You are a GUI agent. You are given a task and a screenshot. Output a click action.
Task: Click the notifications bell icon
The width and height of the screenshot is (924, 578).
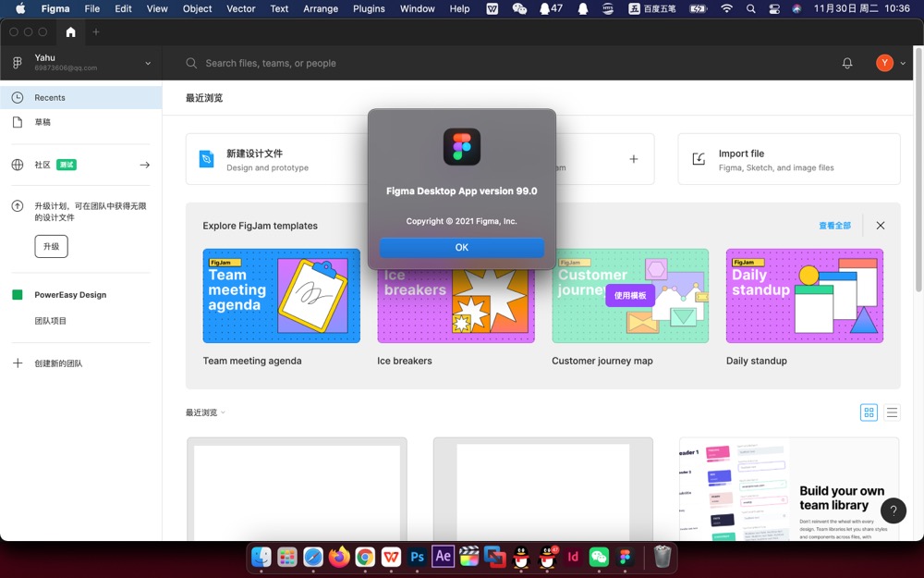[x=846, y=64]
